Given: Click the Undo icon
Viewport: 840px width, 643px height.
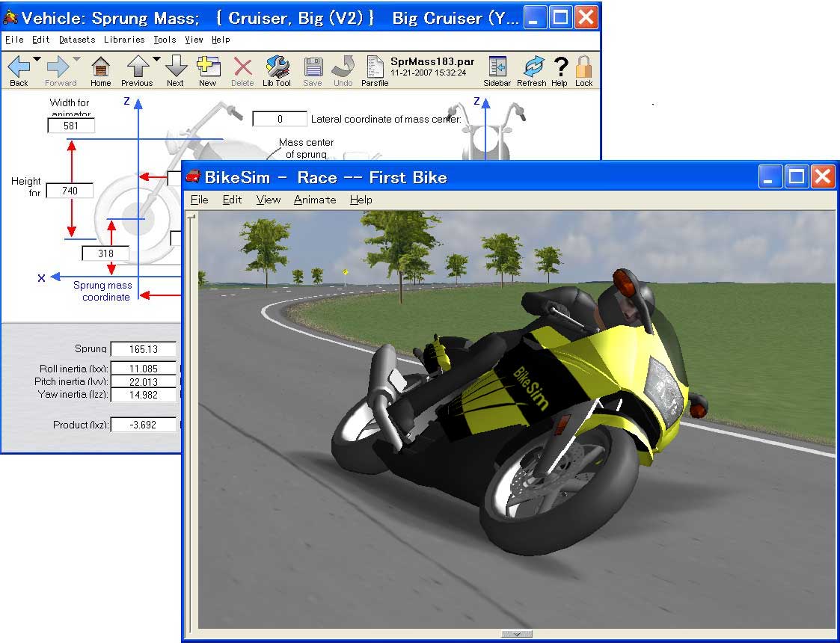Looking at the screenshot, I should coord(343,67).
